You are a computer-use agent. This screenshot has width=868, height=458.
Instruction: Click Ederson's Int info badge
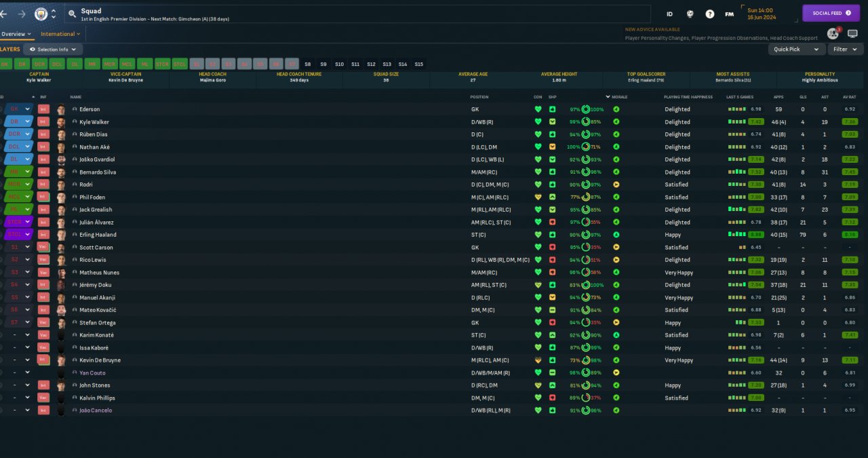coord(43,109)
